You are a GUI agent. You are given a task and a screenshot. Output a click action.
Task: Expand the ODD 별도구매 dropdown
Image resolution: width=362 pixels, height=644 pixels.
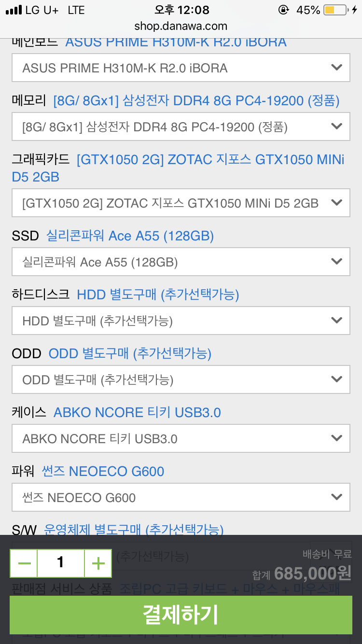pyautogui.click(x=181, y=380)
